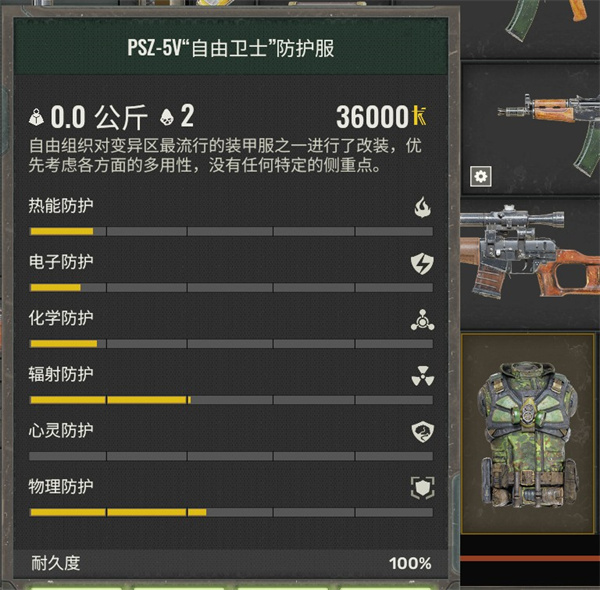Click the thermal protection flame icon
The image size is (600, 590).
click(422, 207)
